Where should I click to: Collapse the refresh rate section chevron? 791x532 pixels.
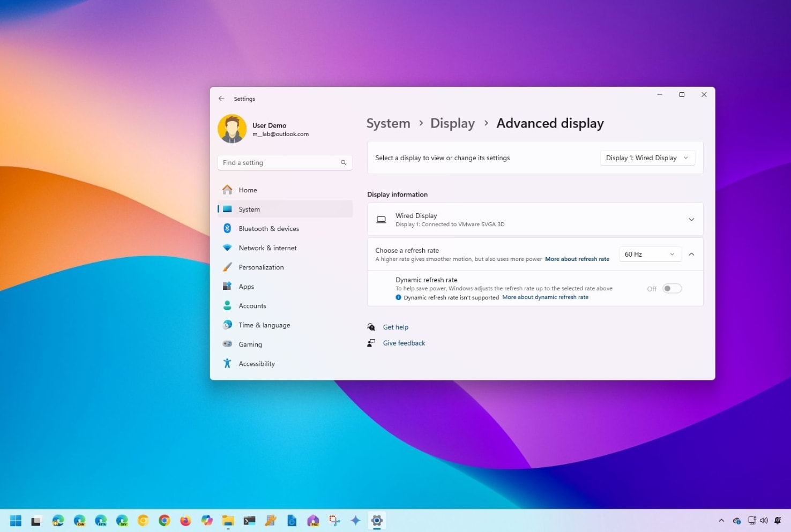tap(691, 254)
